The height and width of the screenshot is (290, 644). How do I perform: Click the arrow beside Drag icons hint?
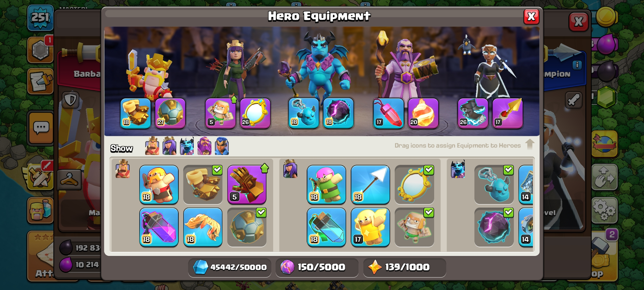(x=530, y=144)
